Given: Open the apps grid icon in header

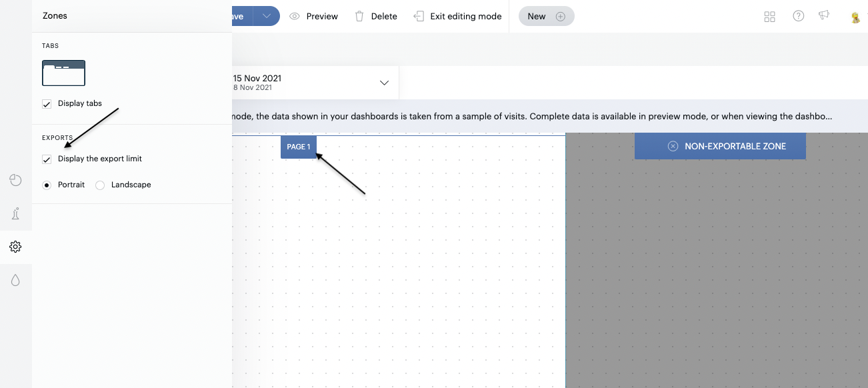Looking at the screenshot, I should (x=769, y=17).
